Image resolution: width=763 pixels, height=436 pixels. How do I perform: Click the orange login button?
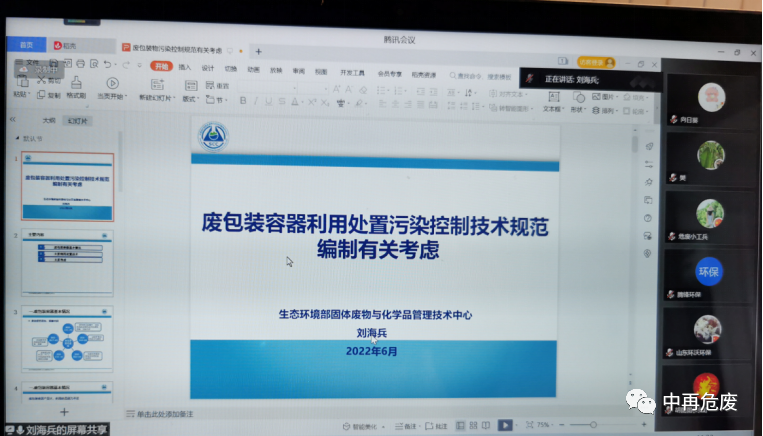[x=594, y=62]
